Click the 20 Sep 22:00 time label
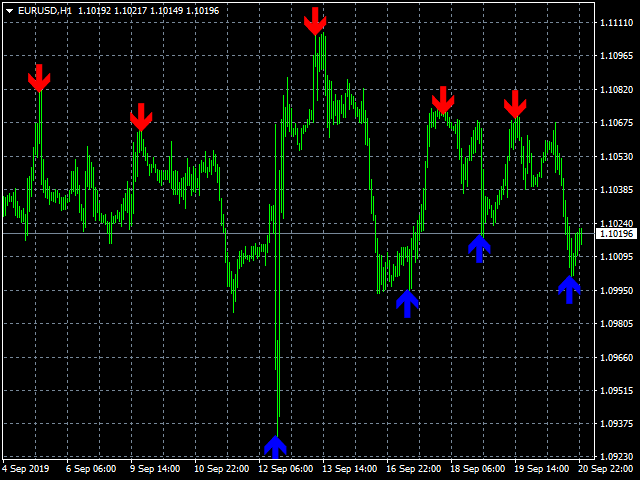 click(x=606, y=469)
